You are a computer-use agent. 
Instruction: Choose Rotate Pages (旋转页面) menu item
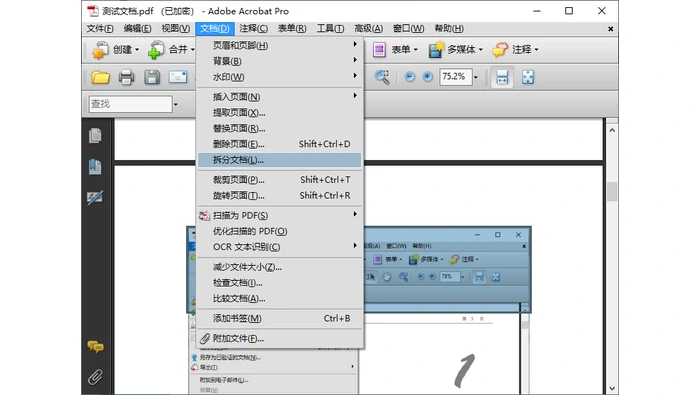[279, 195]
